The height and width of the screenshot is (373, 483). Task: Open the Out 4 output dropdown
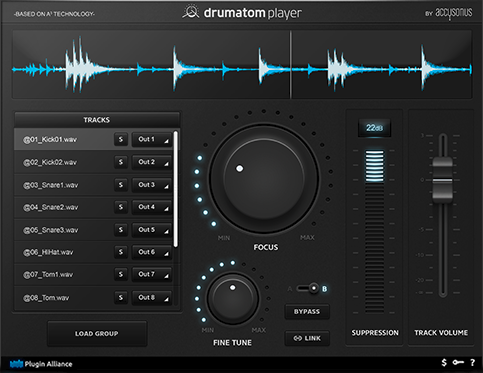152,207
